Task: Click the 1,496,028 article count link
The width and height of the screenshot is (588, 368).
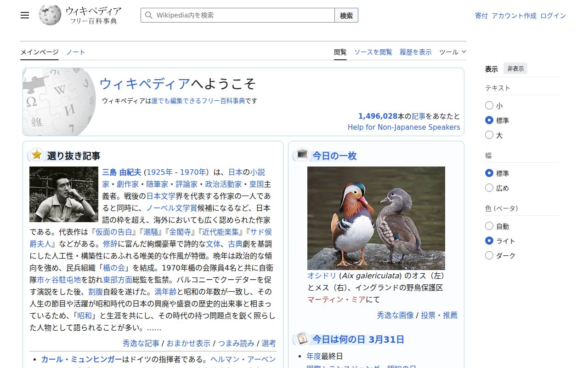Action: (378, 116)
